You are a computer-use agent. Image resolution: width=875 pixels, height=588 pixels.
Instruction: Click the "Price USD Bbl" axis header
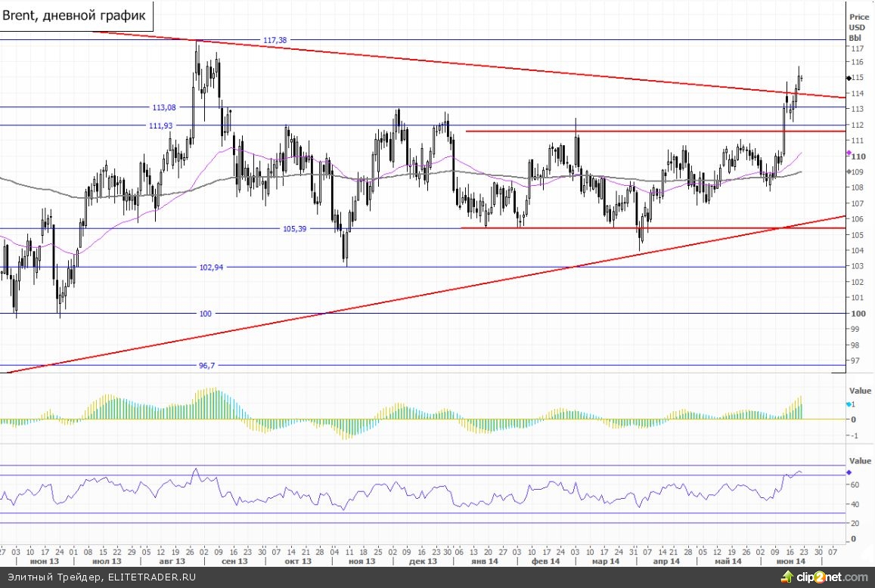click(x=859, y=26)
